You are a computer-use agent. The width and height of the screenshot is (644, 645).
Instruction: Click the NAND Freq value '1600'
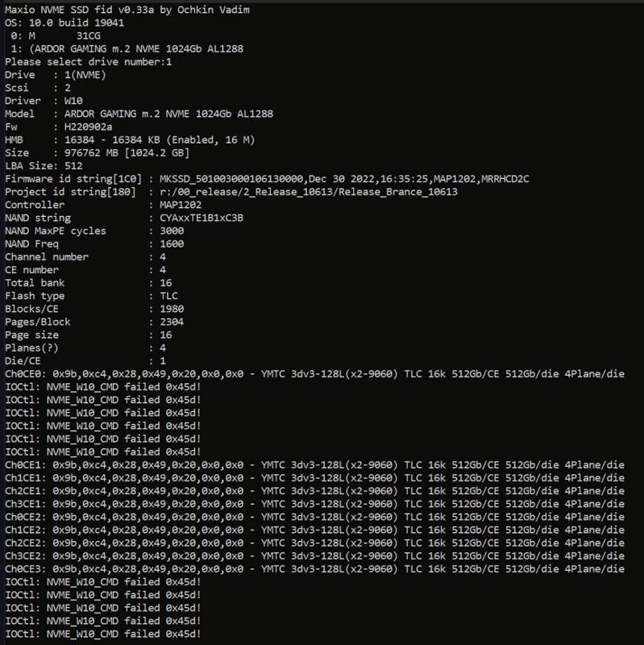[172, 244]
